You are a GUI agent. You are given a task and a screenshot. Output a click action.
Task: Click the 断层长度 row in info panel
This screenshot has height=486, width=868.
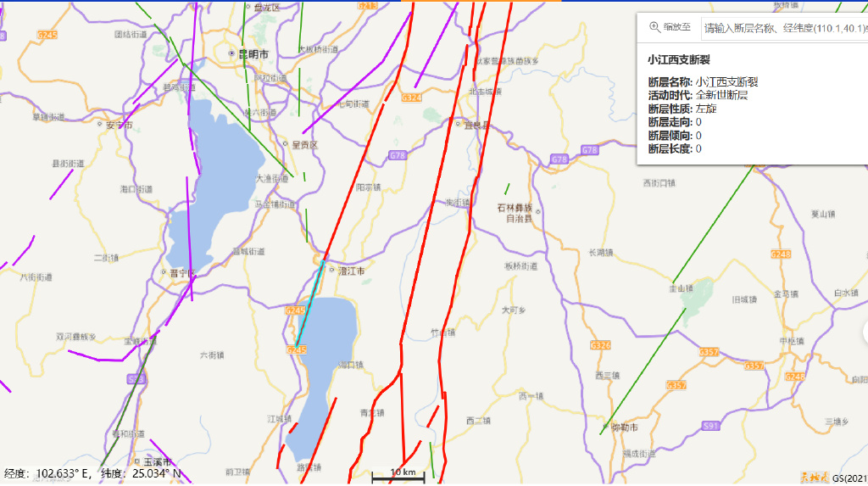675,148
